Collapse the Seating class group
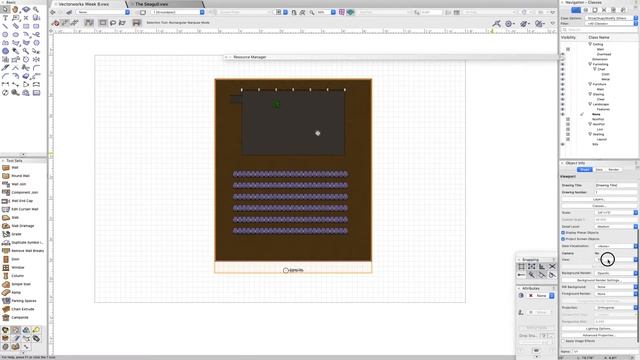Screen dimensions: 640x360 (590, 134)
